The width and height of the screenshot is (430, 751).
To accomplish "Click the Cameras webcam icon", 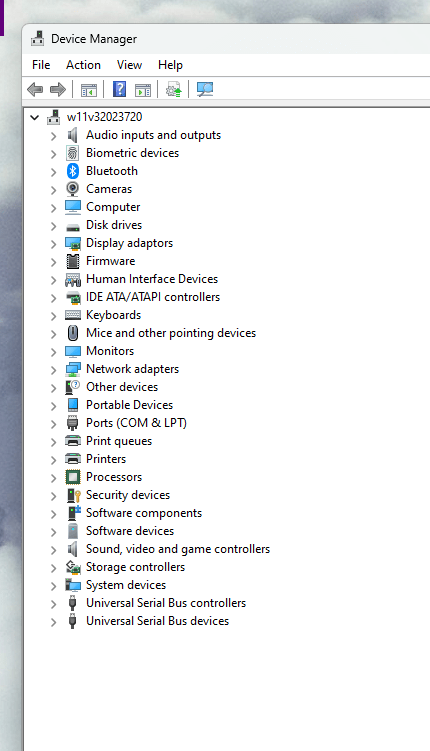I will click(x=73, y=189).
